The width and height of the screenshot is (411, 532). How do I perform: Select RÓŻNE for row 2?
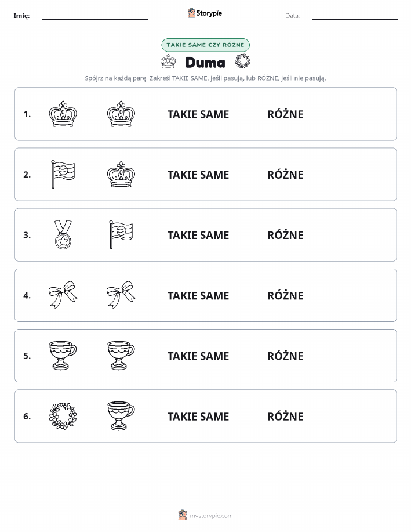click(285, 175)
